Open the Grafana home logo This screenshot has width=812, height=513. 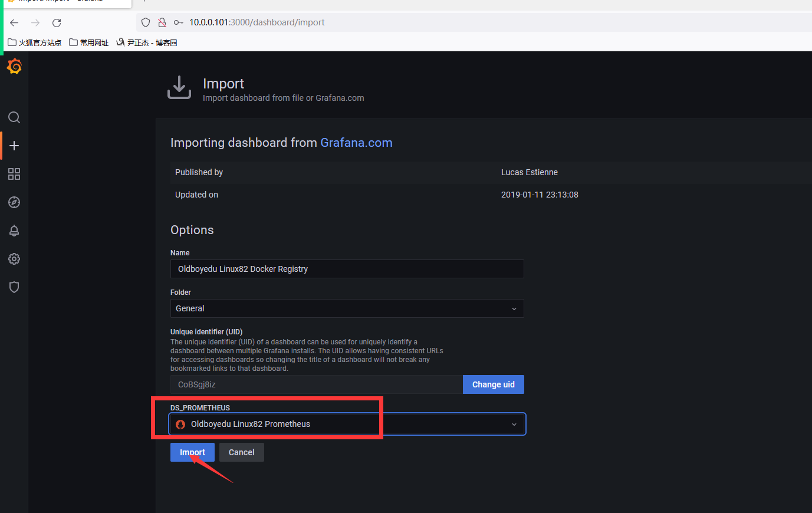[14, 67]
